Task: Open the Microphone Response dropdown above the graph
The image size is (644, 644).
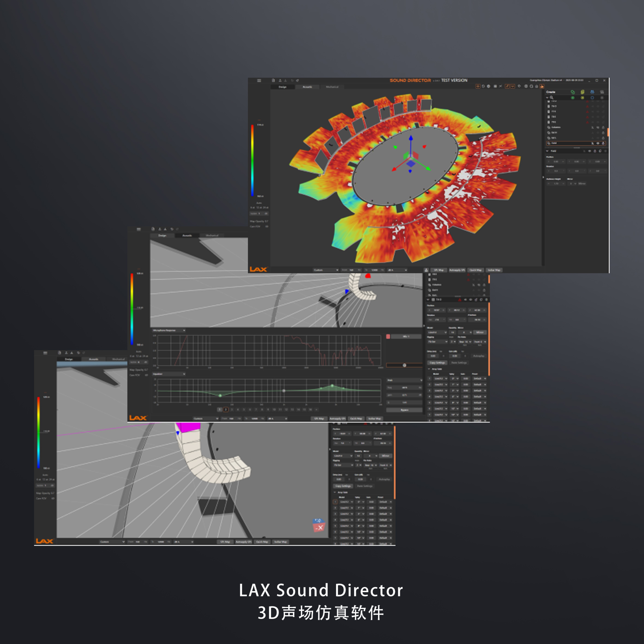Action: (168, 330)
